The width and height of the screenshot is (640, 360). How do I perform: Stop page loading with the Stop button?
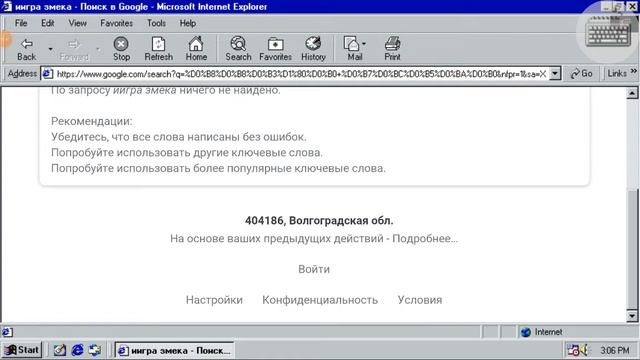[121, 49]
